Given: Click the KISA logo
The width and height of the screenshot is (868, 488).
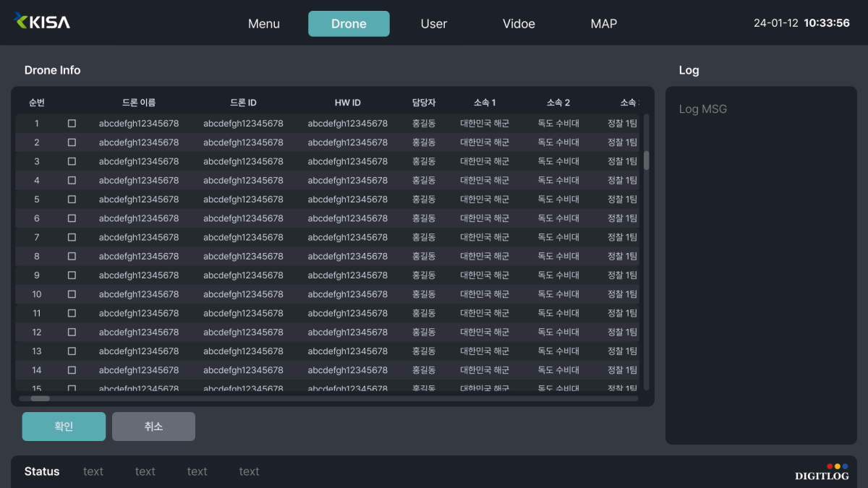Looking at the screenshot, I should tap(42, 22).
